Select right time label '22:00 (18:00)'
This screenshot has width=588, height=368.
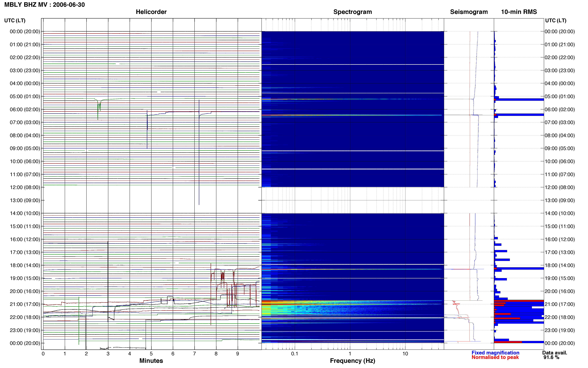[x=560, y=317]
